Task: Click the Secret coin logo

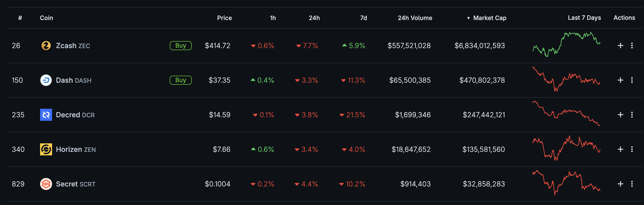Action: [x=46, y=184]
